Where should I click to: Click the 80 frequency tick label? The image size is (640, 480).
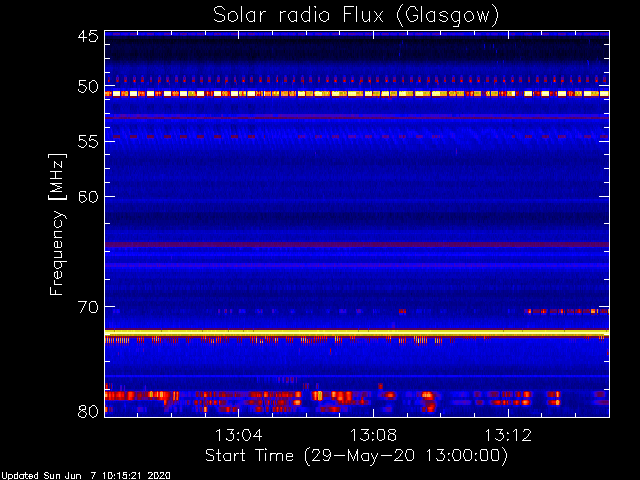click(x=88, y=411)
